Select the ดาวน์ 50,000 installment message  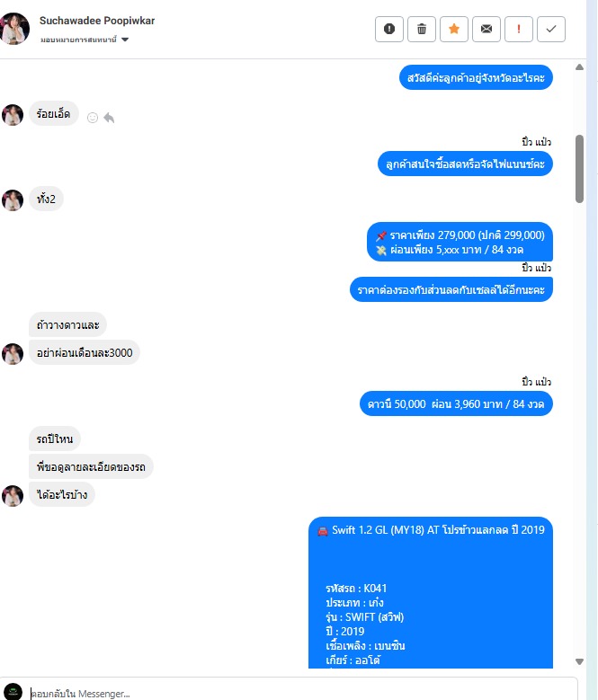tap(456, 403)
